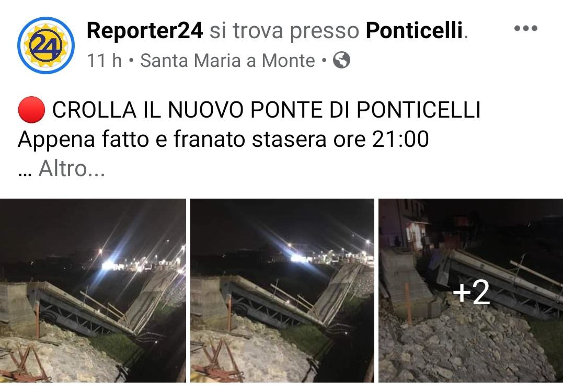Screen dimensions: 563x392
Task: Open the third photo showing rubble
Action: pyautogui.click(x=470, y=291)
